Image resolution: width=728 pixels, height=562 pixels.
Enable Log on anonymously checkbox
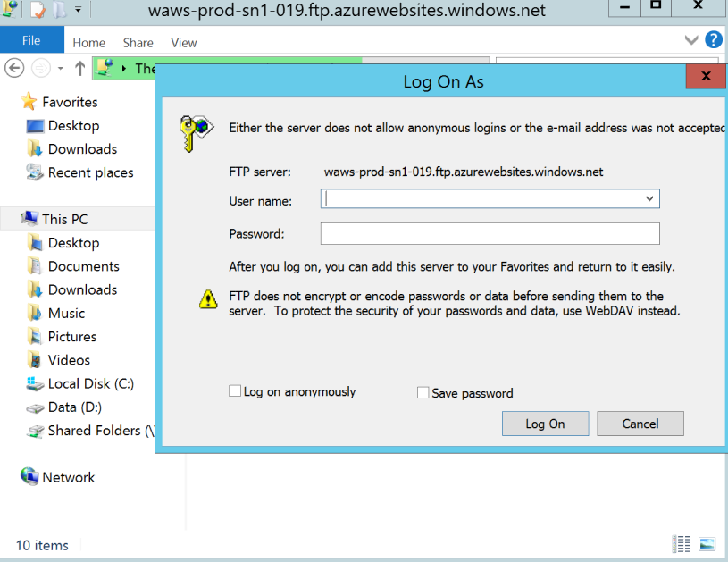tap(235, 391)
